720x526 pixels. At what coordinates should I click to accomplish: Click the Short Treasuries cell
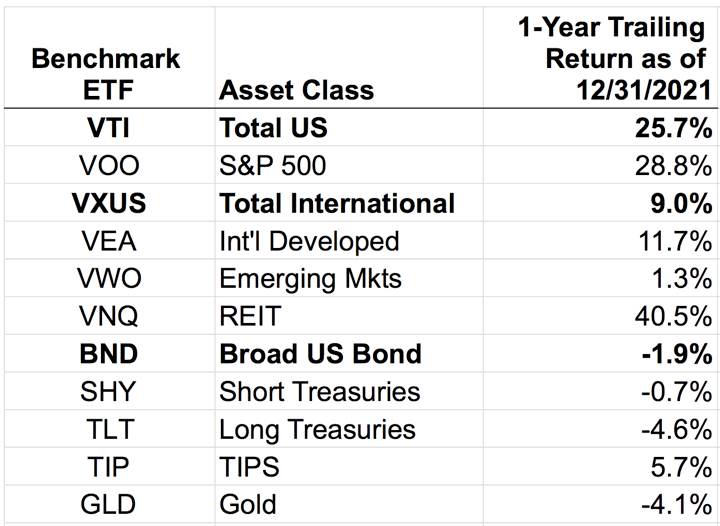tap(320, 391)
